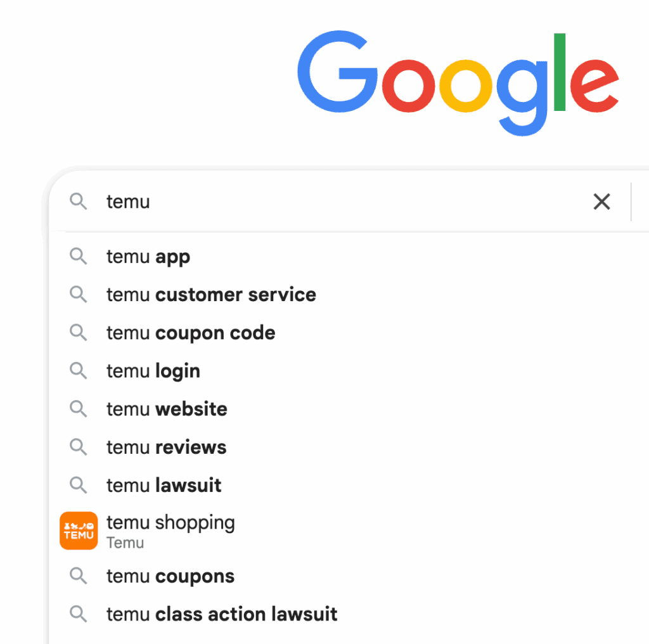Select the temu app suggestion
Screen dimensions: 649x644
click(148, 257)
